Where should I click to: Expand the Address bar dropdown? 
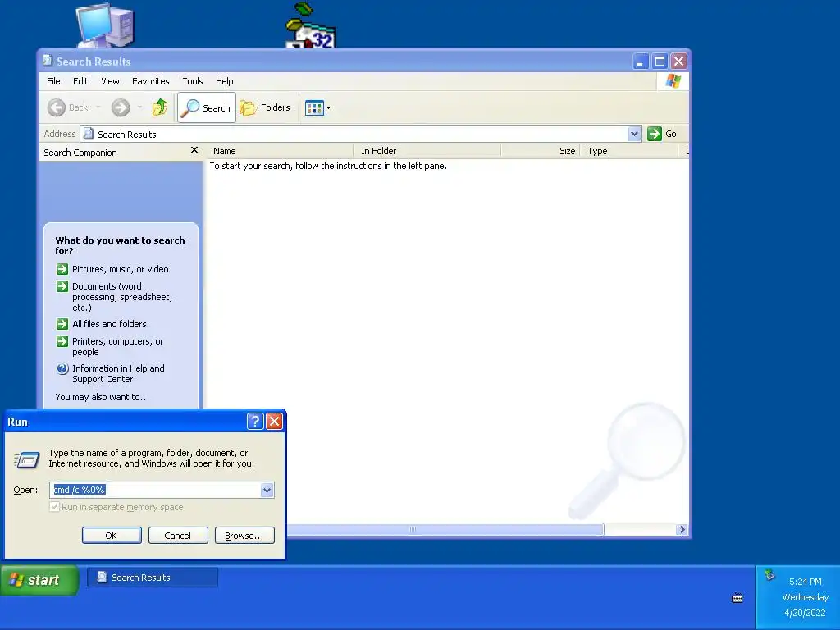pos(634,134)
